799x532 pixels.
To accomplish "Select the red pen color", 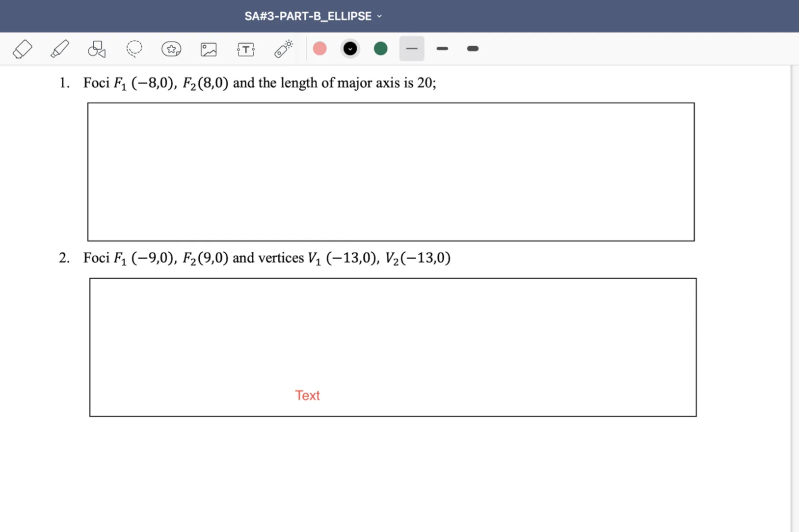I will pos(320,49).
